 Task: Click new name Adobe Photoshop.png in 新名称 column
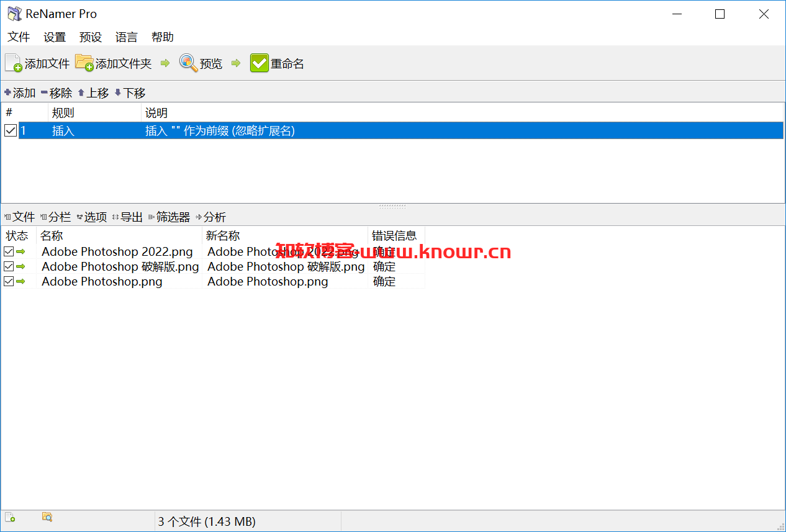268,281
